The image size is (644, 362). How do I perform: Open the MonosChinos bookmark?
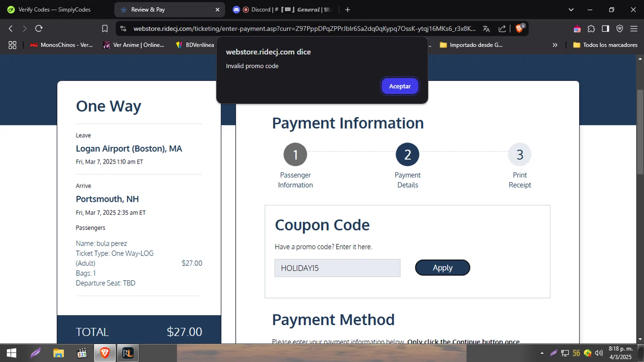click(x=61, y=45)
